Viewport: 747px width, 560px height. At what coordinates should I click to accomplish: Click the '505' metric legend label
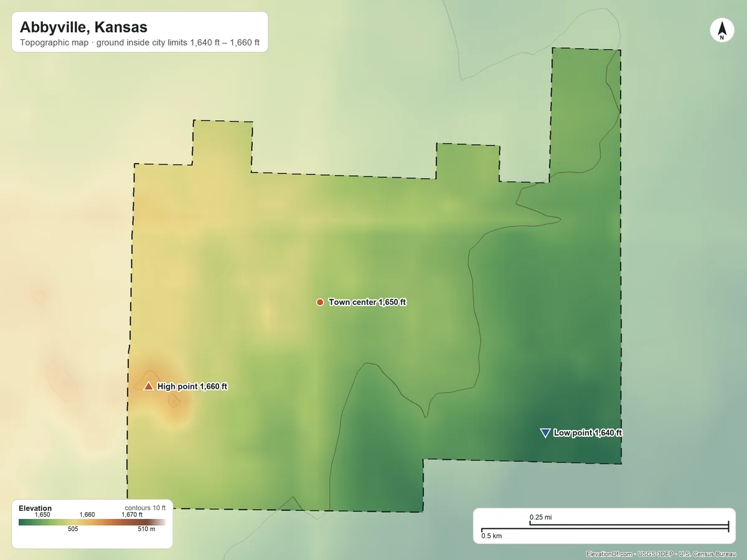pyautogui.click(x=73, y=529)
